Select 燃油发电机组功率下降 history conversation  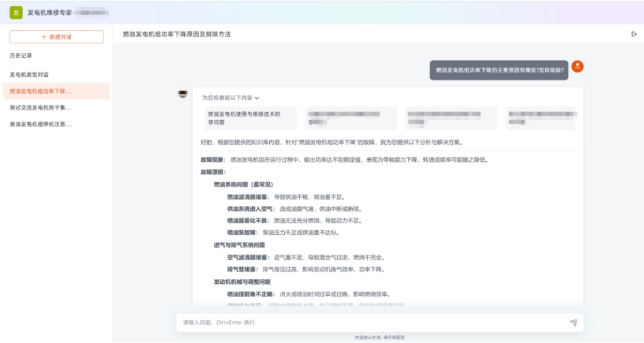pos(56,91)
